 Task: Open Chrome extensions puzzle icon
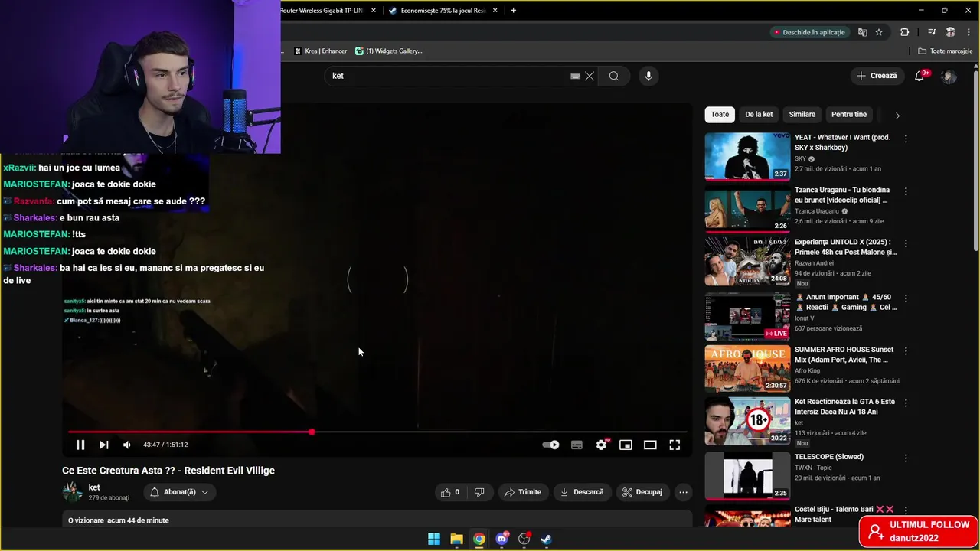click(x=905, y=32)
